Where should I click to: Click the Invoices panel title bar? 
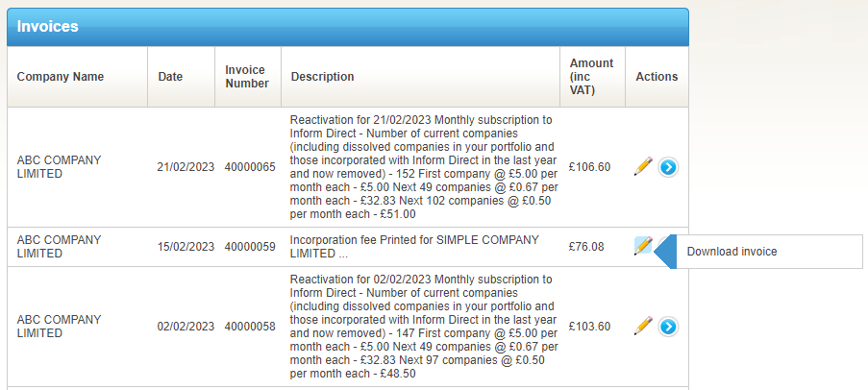coord(348,27)
